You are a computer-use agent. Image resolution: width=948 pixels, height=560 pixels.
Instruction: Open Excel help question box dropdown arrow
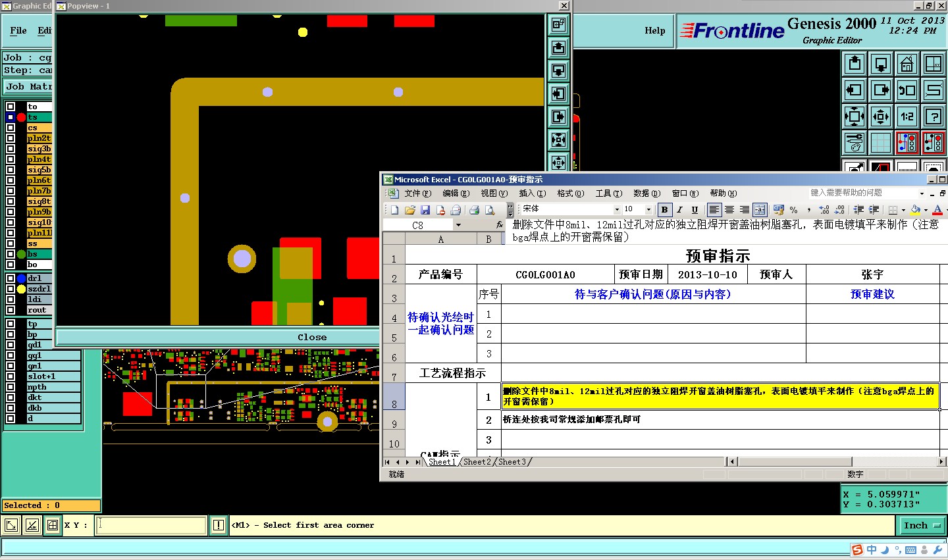[x=922, y=193]
